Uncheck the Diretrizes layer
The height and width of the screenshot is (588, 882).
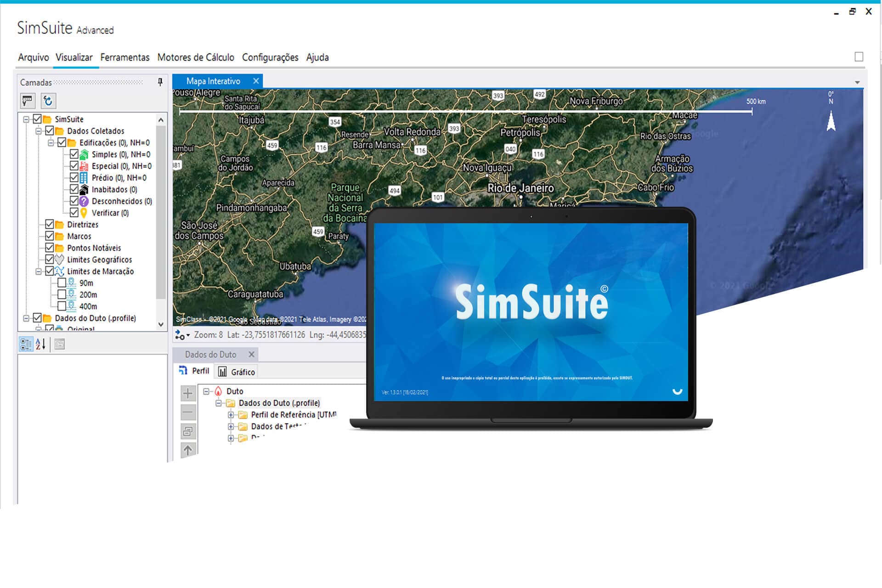point(50,224)
